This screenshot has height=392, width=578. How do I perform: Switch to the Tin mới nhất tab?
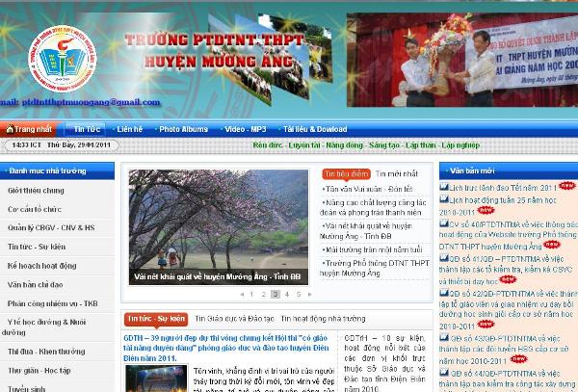point(397,174)
